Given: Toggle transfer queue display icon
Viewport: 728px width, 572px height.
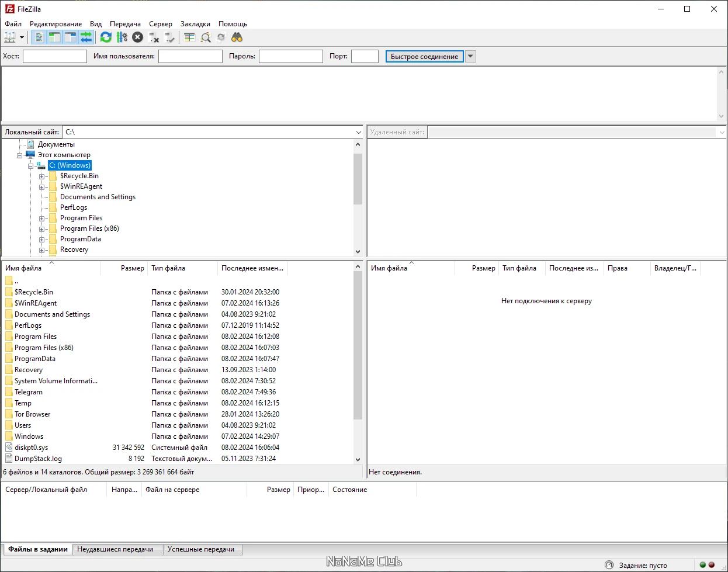Looking at the screenshot, I should tap(86, 37).
